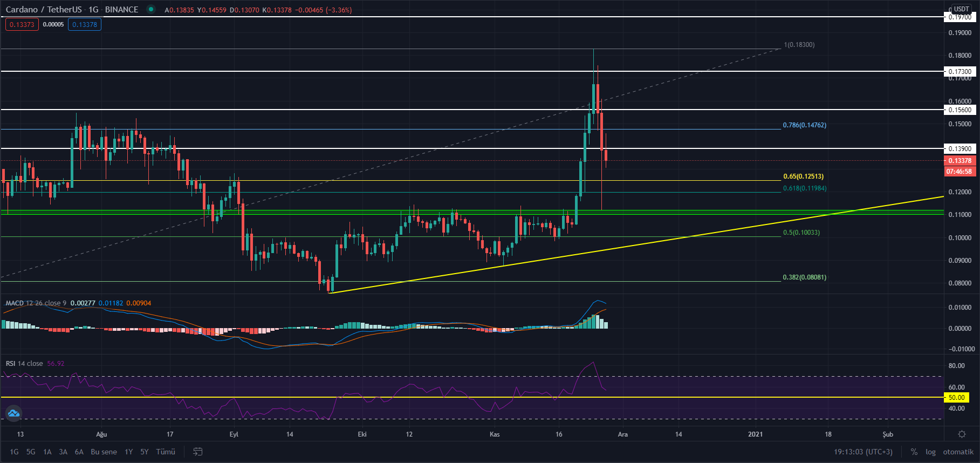Click the 0.17300 horizontal line price label
Viewport: 980px width, 463px height.
(x=960, y=71)
